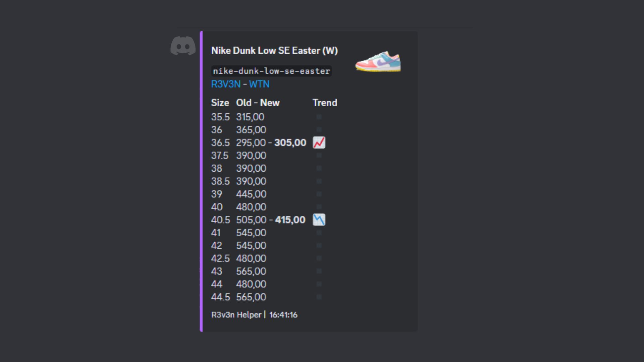Click the old price 295,00
This screenshot has width=644, height=362.
click(251, 143)
